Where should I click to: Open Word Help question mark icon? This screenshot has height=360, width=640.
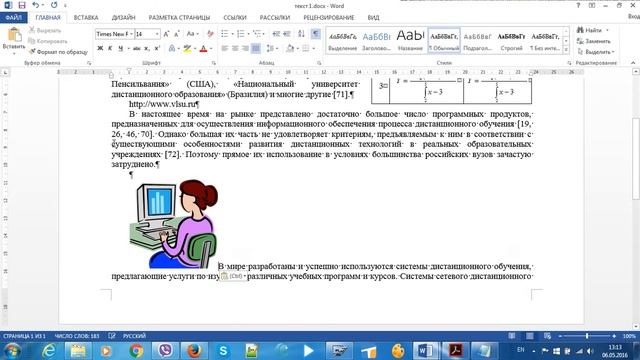pos(578,6)
